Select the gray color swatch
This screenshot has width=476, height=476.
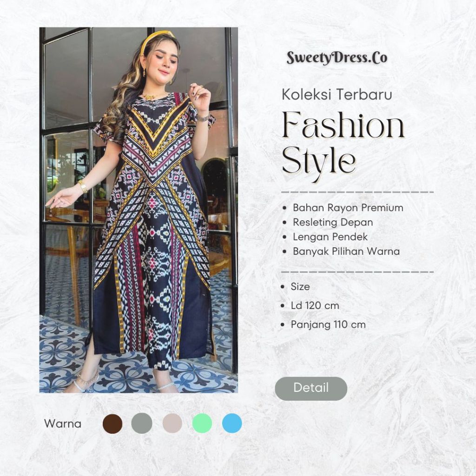click(142, 423)
